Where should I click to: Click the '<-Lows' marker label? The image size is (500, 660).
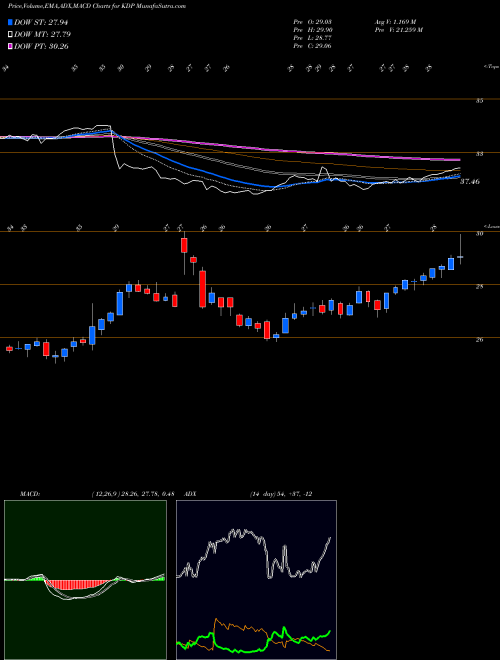tap(492, 226)
